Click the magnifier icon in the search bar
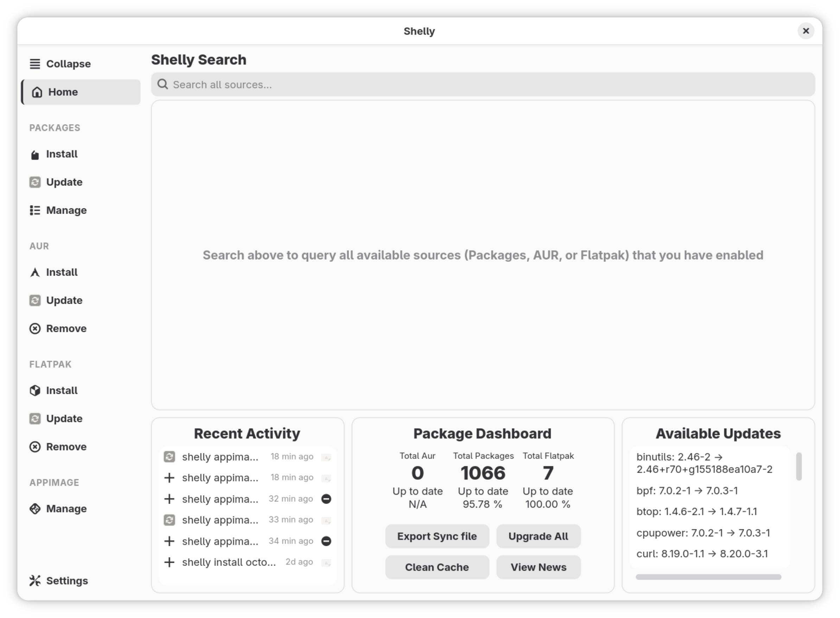Screen dimensions: 840x618 [163, 84]
